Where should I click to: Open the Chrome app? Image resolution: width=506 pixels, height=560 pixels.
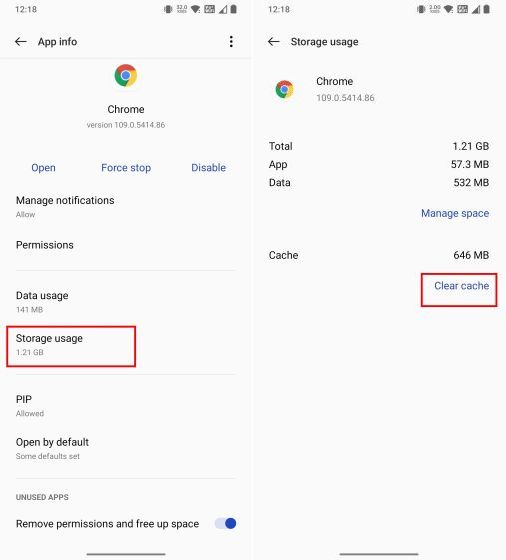(43, 168)
